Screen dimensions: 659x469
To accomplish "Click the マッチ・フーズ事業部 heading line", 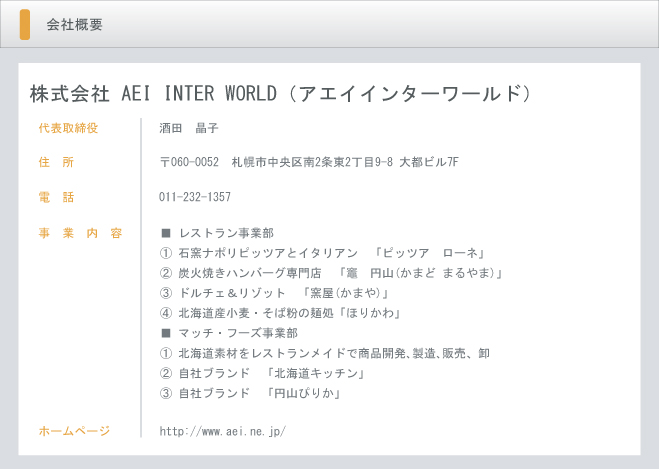I will pyautogui.click(x=229, y=333).
